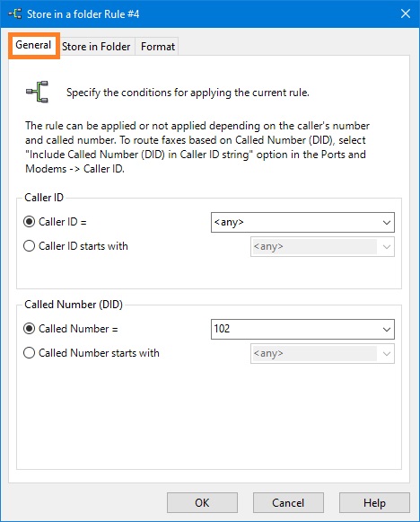Select the 'Called Number =' radio button

30,329
